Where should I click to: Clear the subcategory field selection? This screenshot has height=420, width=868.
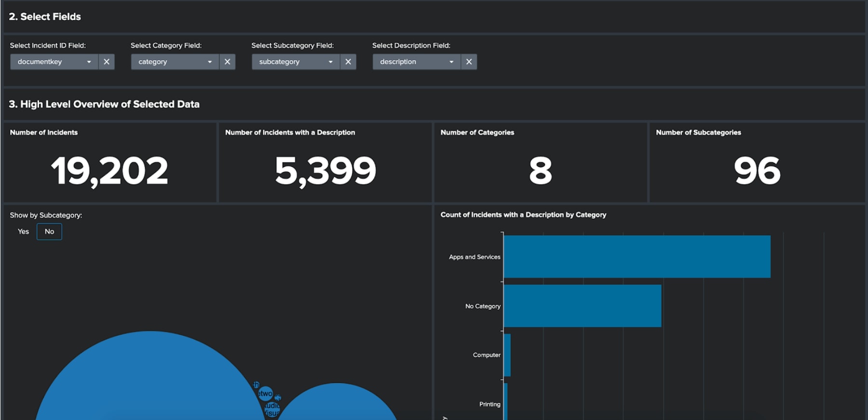click(x=348, y=62)
